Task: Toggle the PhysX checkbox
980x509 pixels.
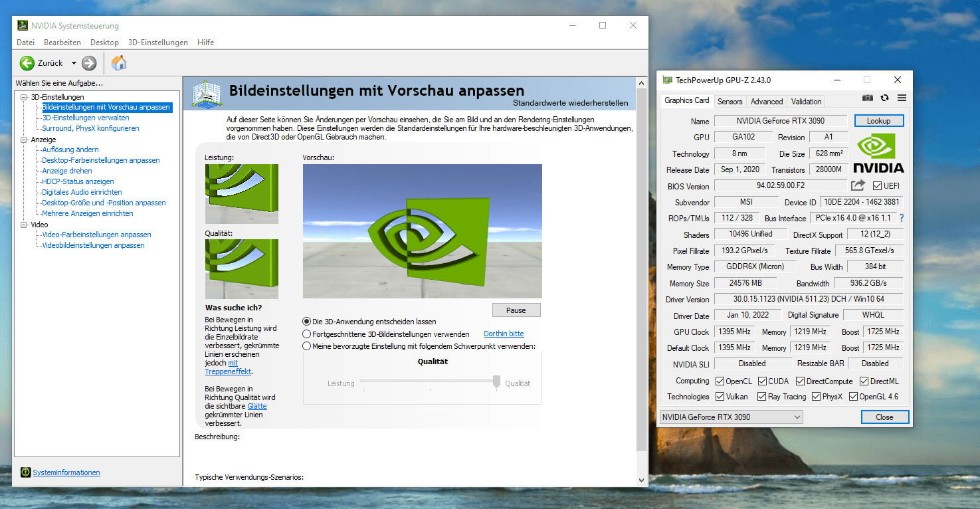Action: coord(817,397)
